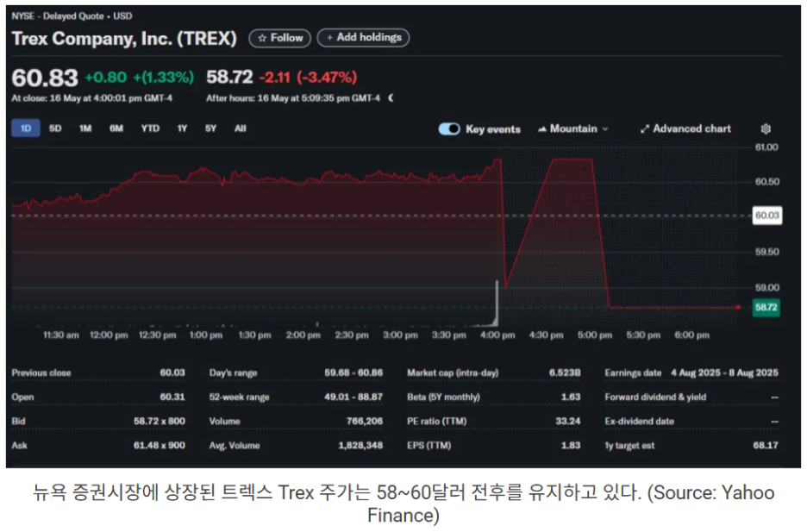Image resolution: width=807 pixels, height=532 pixels.
Task: Click PE ratio (TTM) value 33.24
Action: pyautogui.click(x=567, y=421)
